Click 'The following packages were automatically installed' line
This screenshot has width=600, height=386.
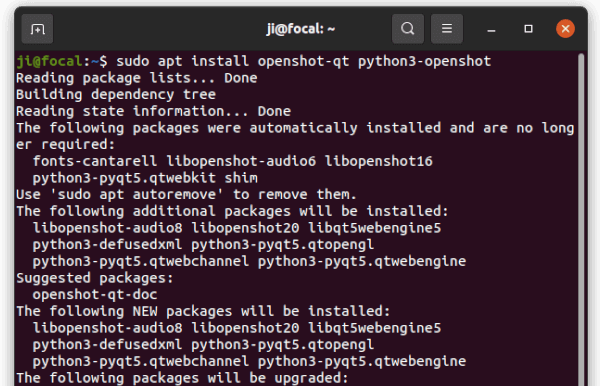295,128
